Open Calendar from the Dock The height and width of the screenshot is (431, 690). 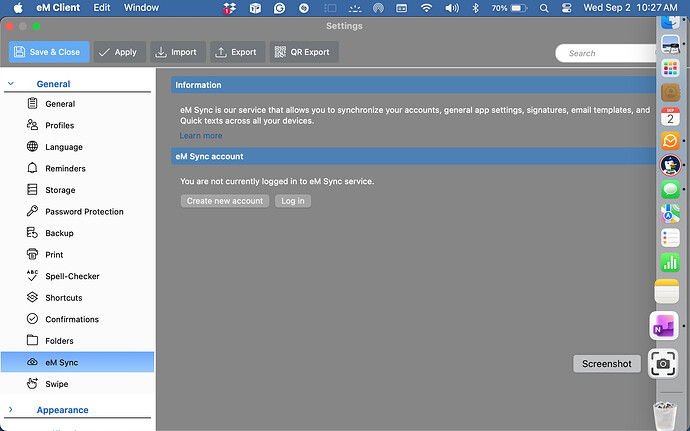(670, 117)
